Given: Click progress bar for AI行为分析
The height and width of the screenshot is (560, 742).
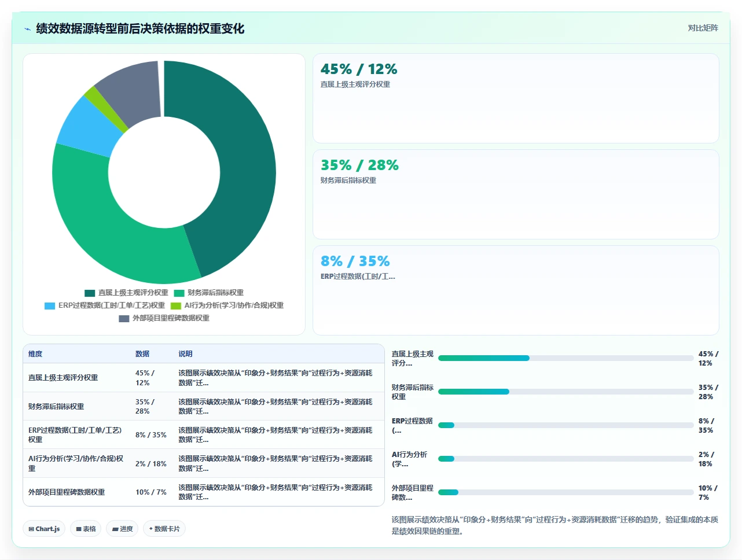Looking at the screenshot, I should pyautogui.click(x=565, y=459).
